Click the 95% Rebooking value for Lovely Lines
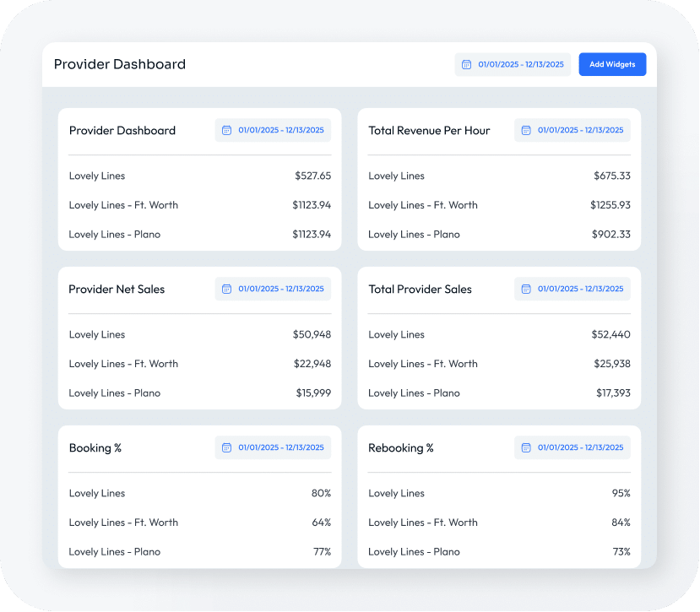The height and width of the screenshot is (612, 700). (621, 493)
